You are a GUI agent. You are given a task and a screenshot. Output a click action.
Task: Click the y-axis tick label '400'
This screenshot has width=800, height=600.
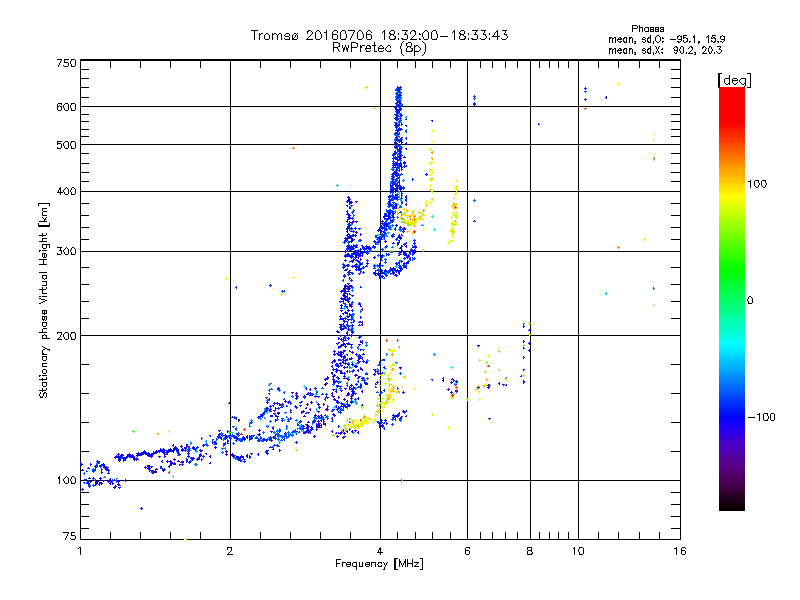pos(66,191)
